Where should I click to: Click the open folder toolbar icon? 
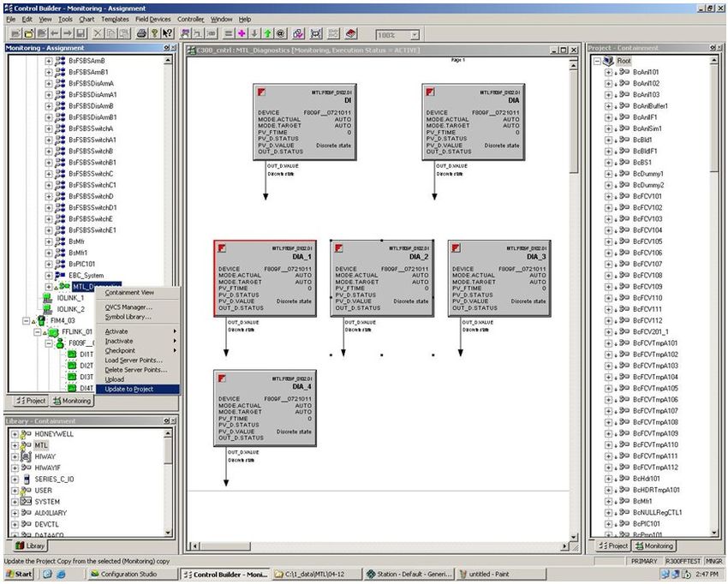pos(29,33)
